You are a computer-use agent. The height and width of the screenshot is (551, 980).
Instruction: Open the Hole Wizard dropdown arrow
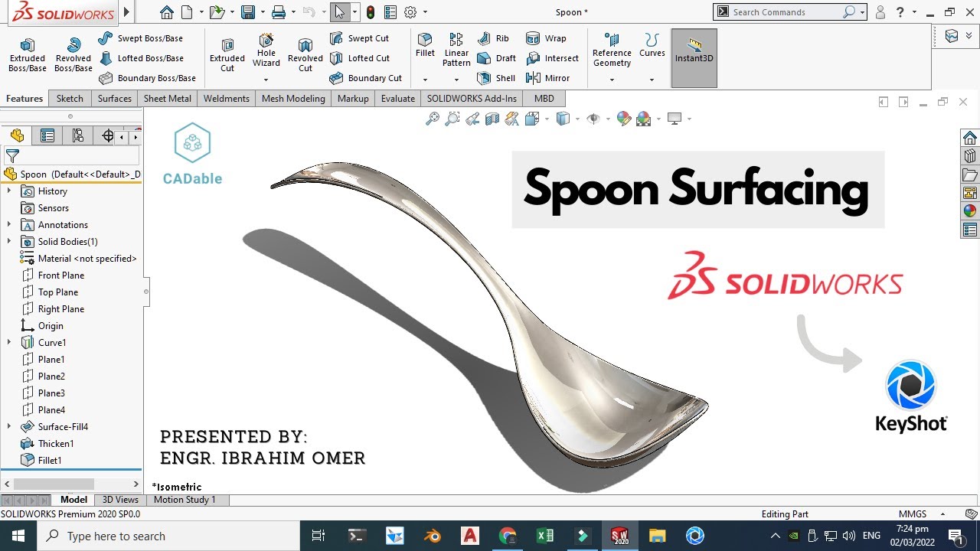[266, 80]
